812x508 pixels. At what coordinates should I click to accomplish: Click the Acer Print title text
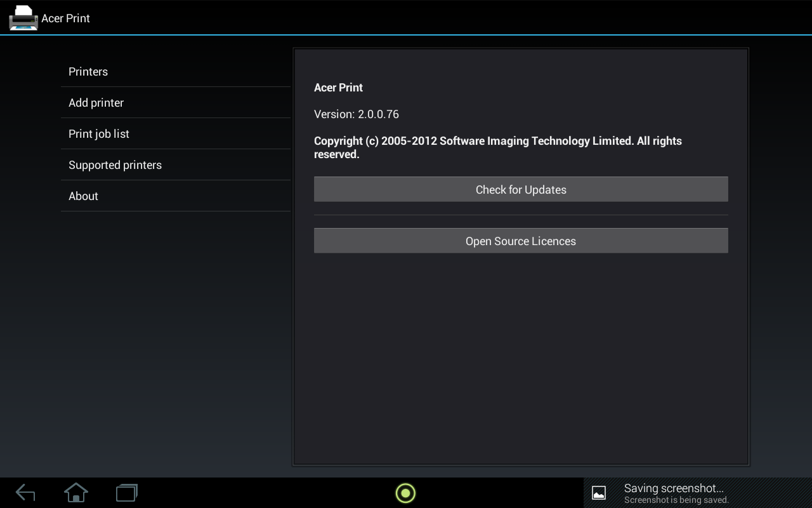[65, 18]
